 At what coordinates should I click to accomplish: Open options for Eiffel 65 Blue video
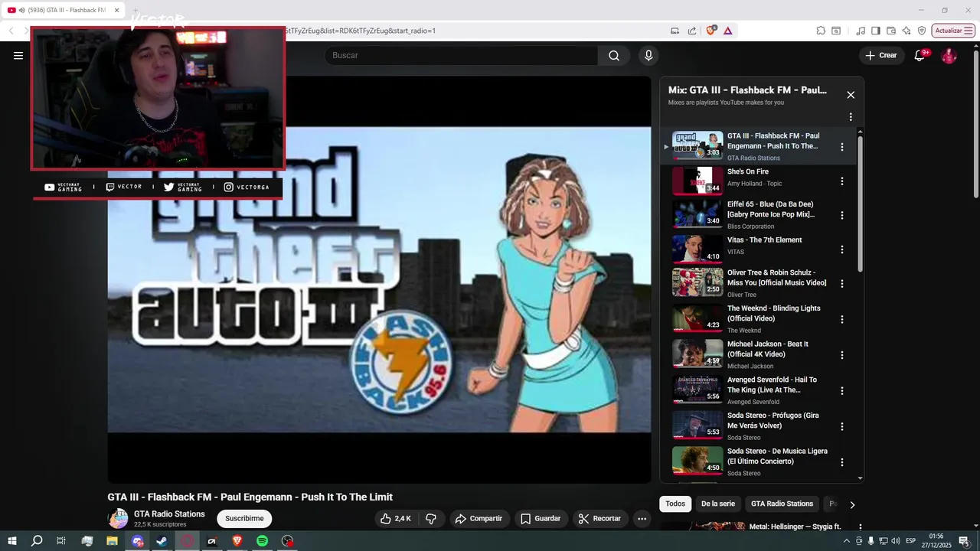coord(842,215)
